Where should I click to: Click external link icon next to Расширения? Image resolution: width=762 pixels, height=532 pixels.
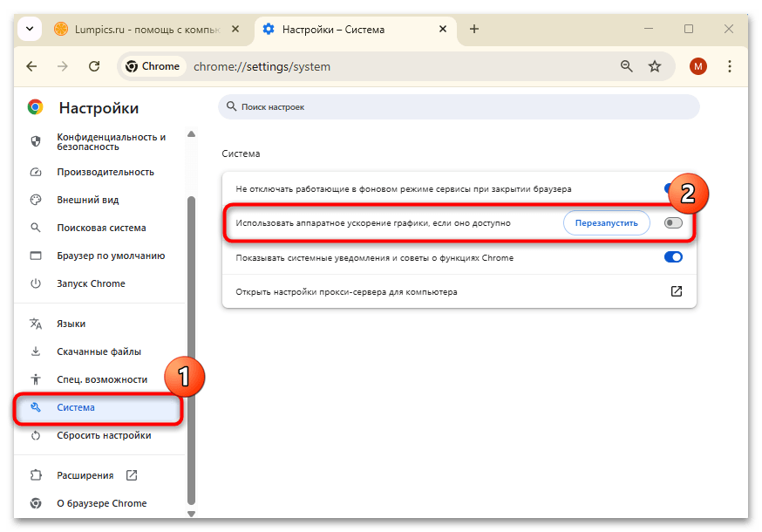(x=132, y=475)
